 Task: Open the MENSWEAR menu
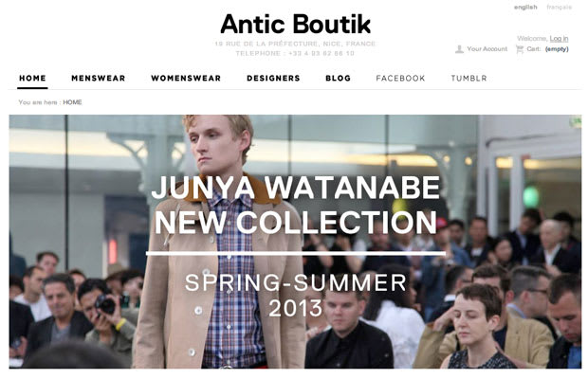pos(99,79)
